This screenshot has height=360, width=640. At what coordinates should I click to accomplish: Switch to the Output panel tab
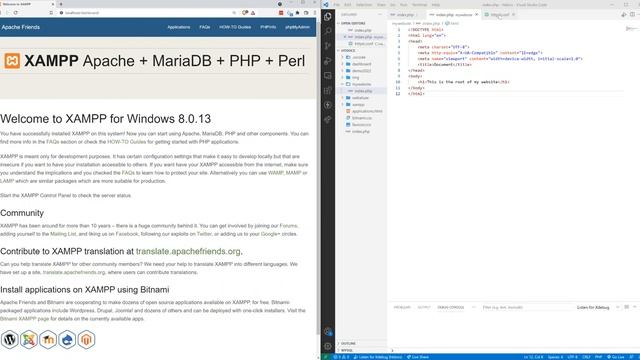[424, 307]
